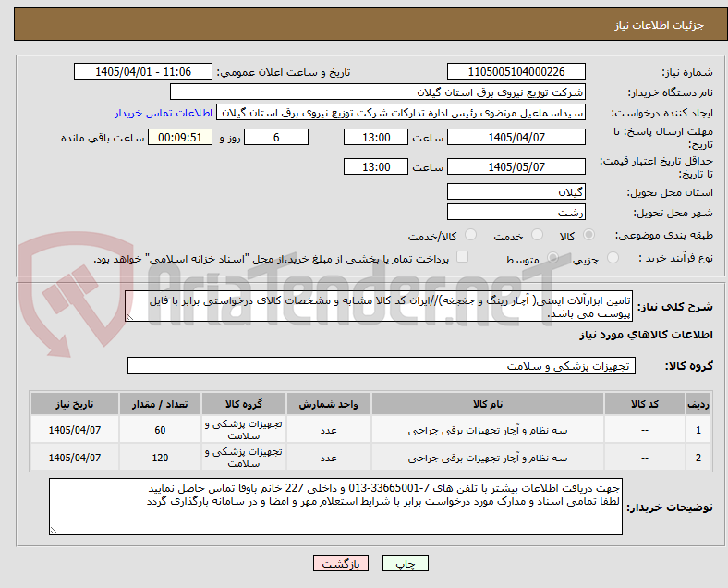Click the گروه کالا field تجهیزات پزشکی و سلامت

click(x=382, y=365)
